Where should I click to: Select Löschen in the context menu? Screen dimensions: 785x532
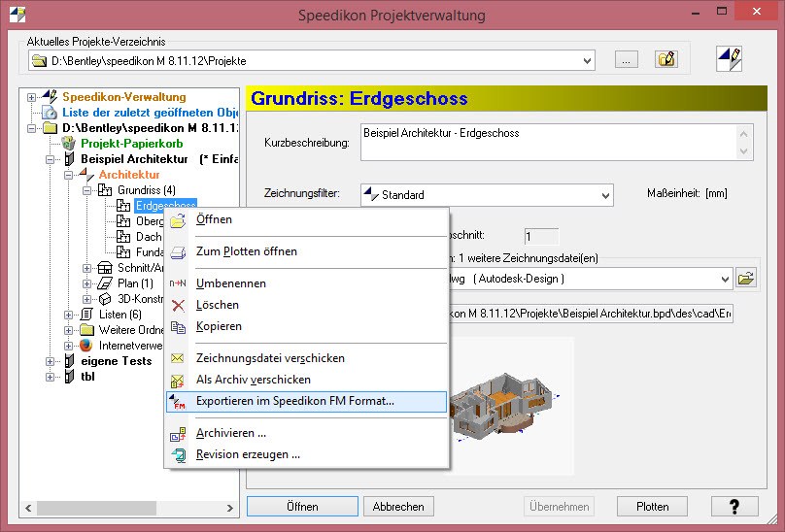pyautogui.click(x=306, y=305)
